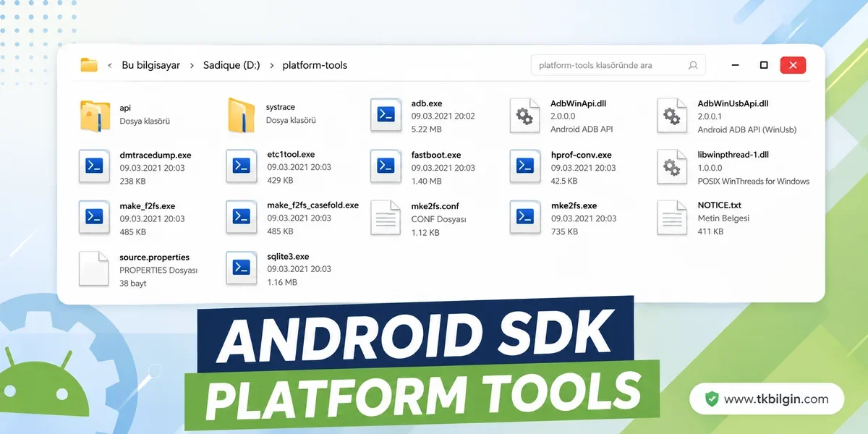Select the adb.exe file icon
Screen dimensions: 868x434
point(386,116)
